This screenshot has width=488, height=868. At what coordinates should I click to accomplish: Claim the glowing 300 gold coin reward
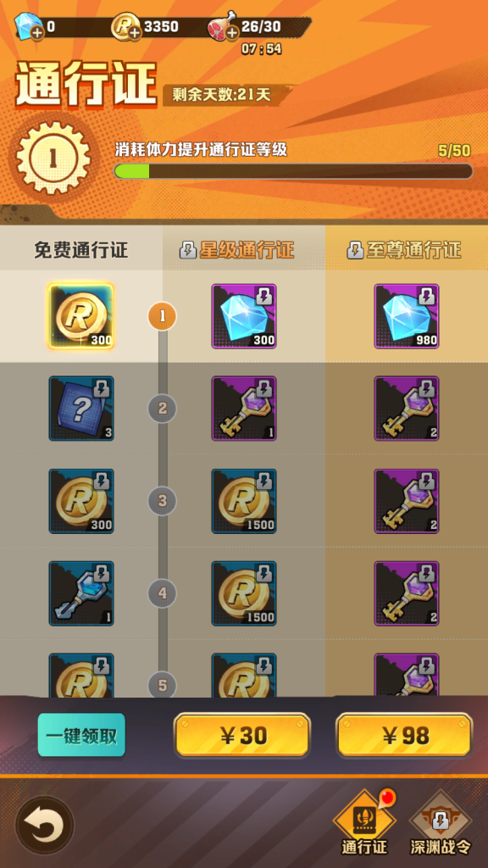click(x=81, y=316)
